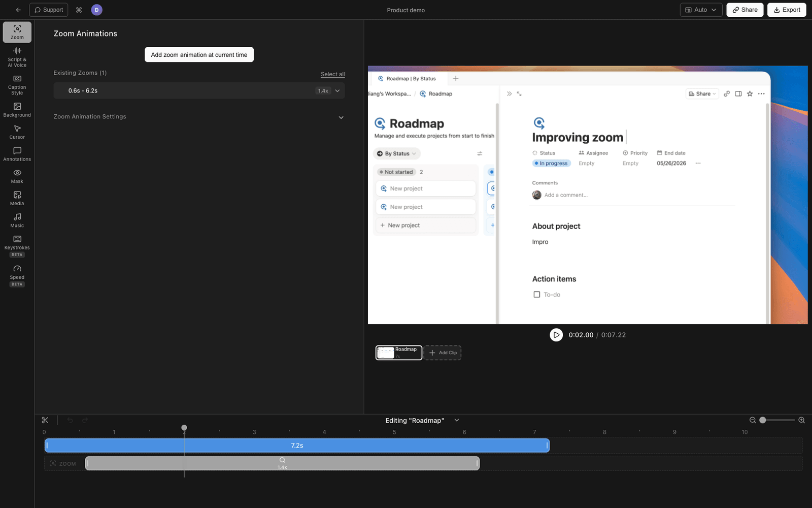Image resolution: width=812 pixels, height=508 pixels.
Task: Click the playhead marker on timeline
Action: coord(184,428)
